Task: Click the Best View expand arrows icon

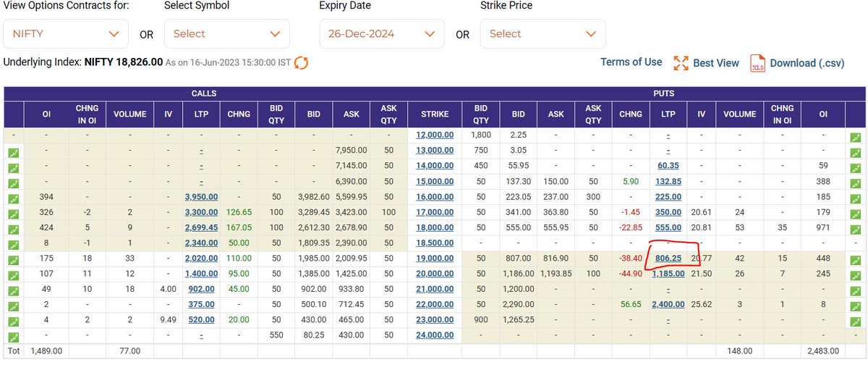Action: tap(680, 63)
